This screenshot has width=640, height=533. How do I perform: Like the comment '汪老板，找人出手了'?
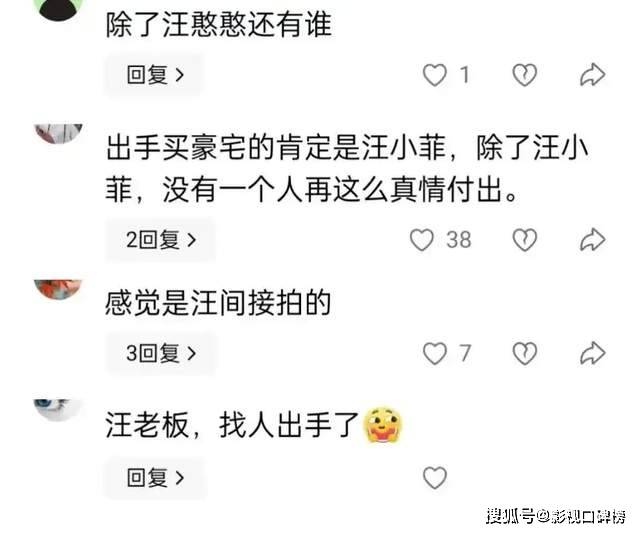coord(435,477)
